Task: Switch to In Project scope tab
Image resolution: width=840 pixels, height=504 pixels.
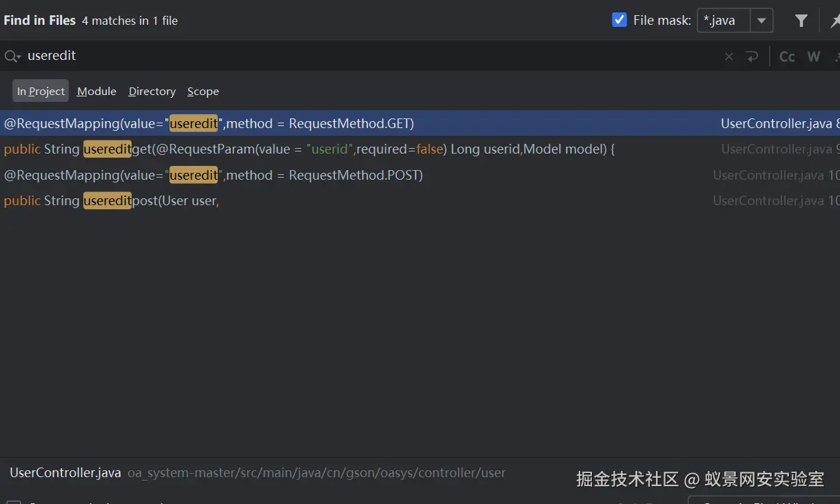Action: [x=41, y=91]
